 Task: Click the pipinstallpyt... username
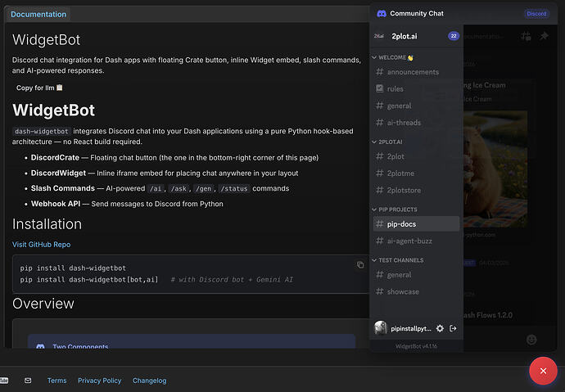click(411, 329)
